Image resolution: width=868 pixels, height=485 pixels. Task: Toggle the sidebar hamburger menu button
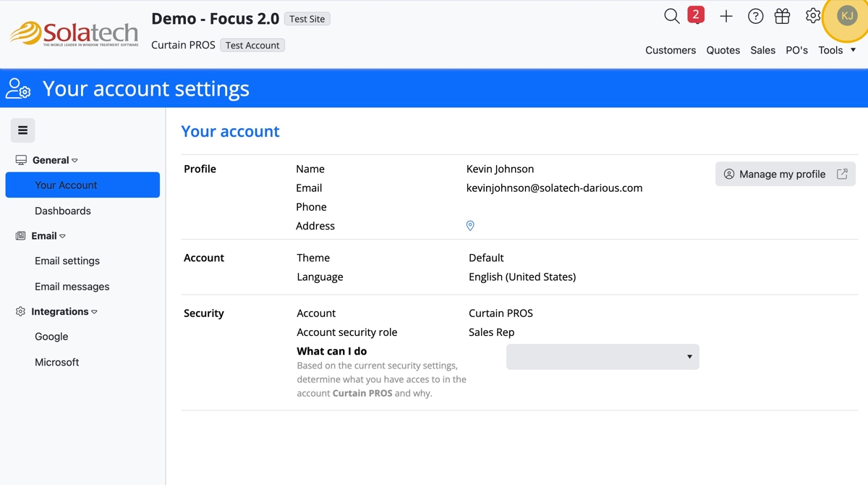coord(22,130)
